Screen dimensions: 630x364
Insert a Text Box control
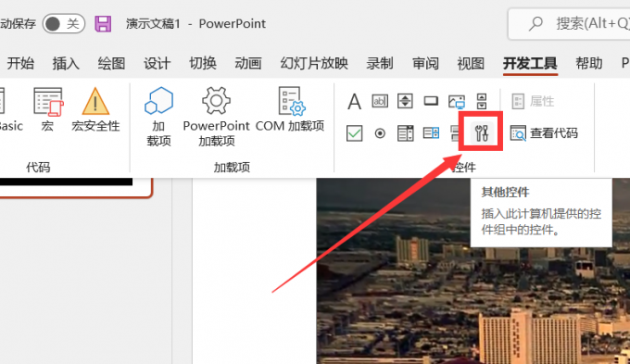tap(380, 101)
